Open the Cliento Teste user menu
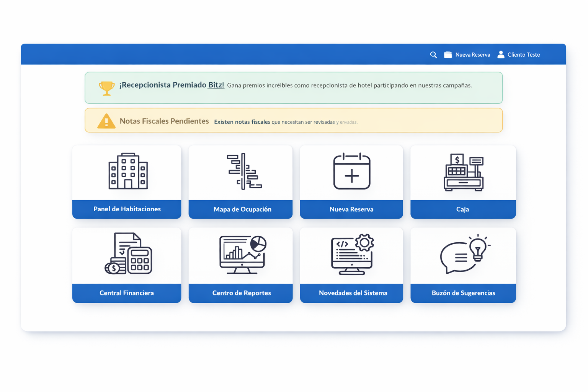 coord(518,55)
